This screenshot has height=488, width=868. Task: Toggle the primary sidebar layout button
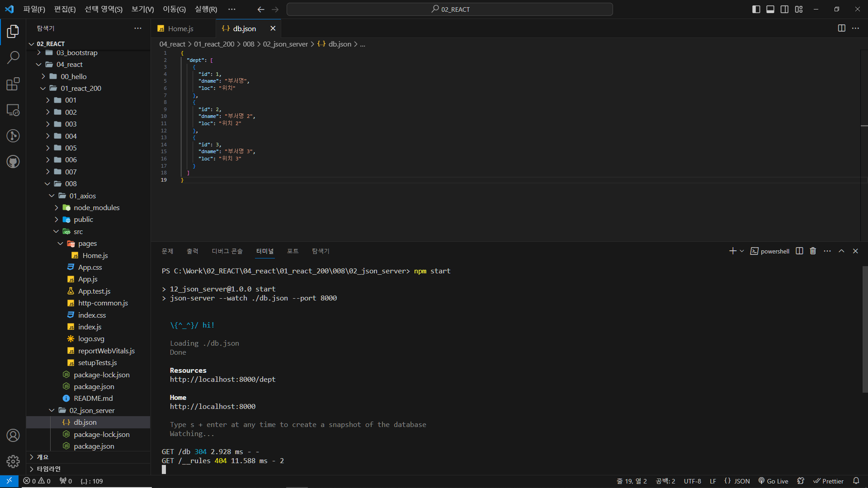(756, 9)
